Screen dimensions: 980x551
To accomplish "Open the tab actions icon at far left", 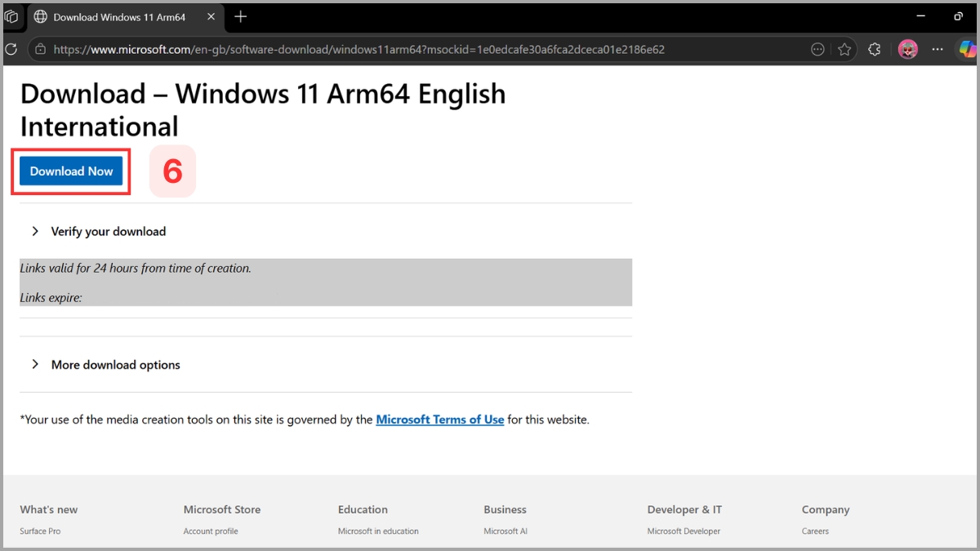I will pyautogui.click(x=11, y=16).
